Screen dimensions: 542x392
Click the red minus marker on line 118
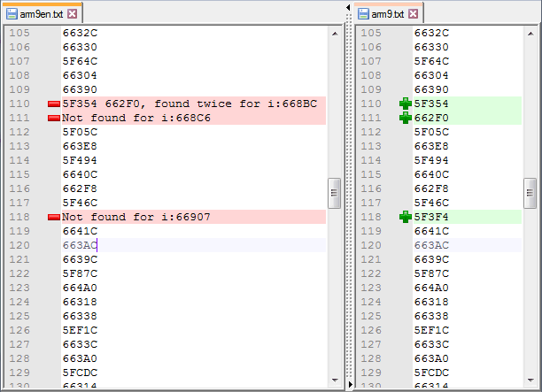click(54, 217)
